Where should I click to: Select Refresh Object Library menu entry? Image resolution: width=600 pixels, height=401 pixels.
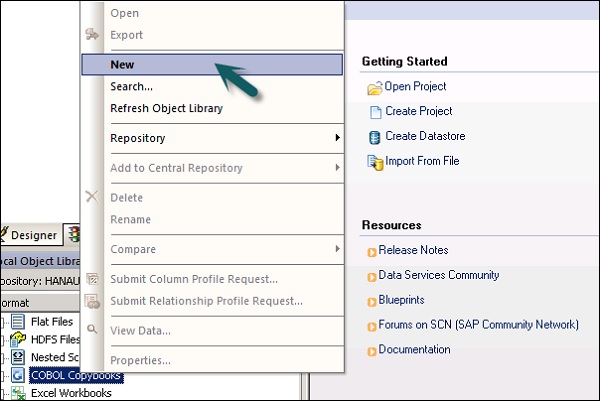[166, 108]
